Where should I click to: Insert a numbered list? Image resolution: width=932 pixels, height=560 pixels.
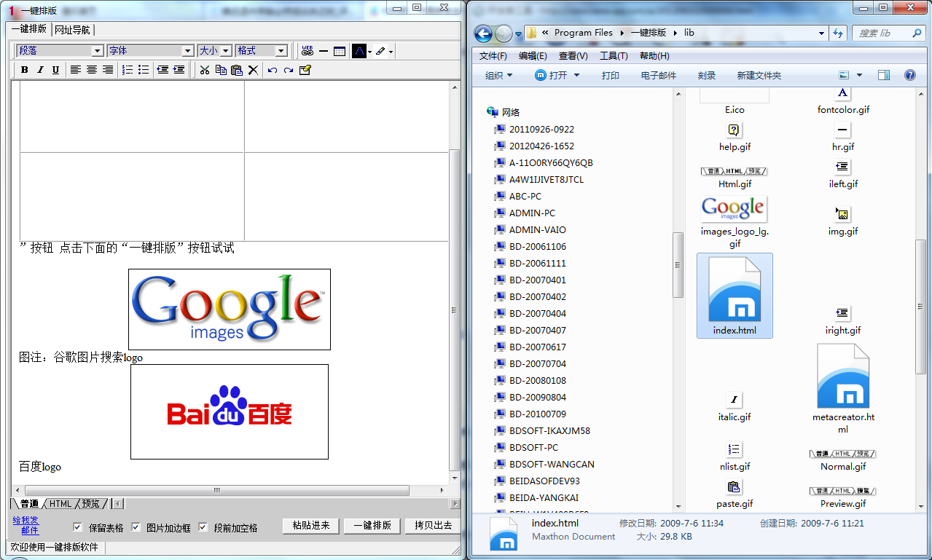(128, 70)
